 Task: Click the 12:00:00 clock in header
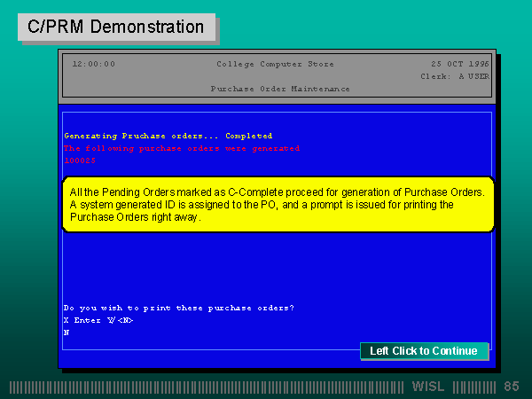(x=93, y=64)
